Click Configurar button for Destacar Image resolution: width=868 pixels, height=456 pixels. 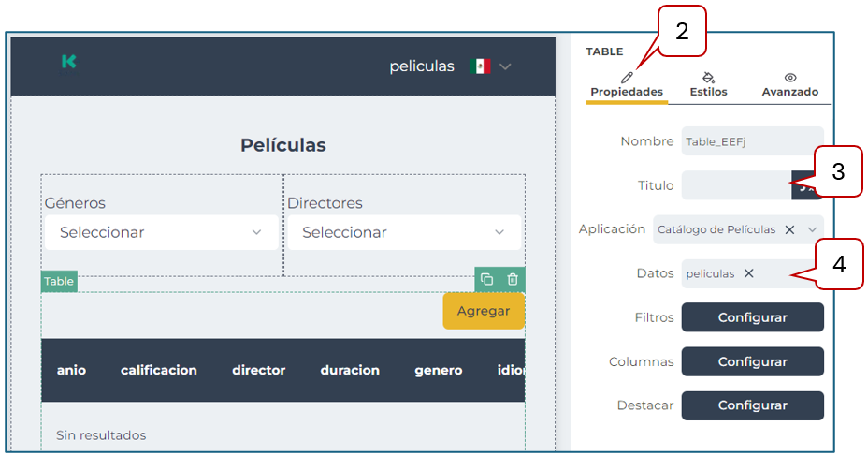(x=752, y=405)
